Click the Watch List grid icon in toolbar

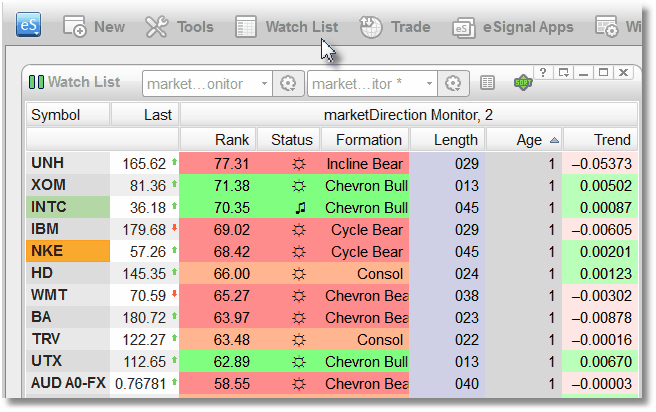[x=246, y=27]
